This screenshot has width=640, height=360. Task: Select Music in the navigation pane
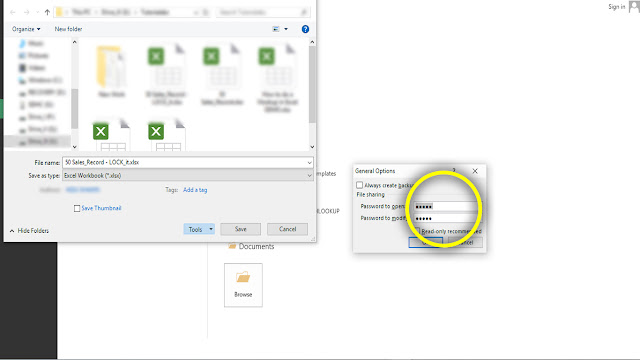(x=32, y=43)
